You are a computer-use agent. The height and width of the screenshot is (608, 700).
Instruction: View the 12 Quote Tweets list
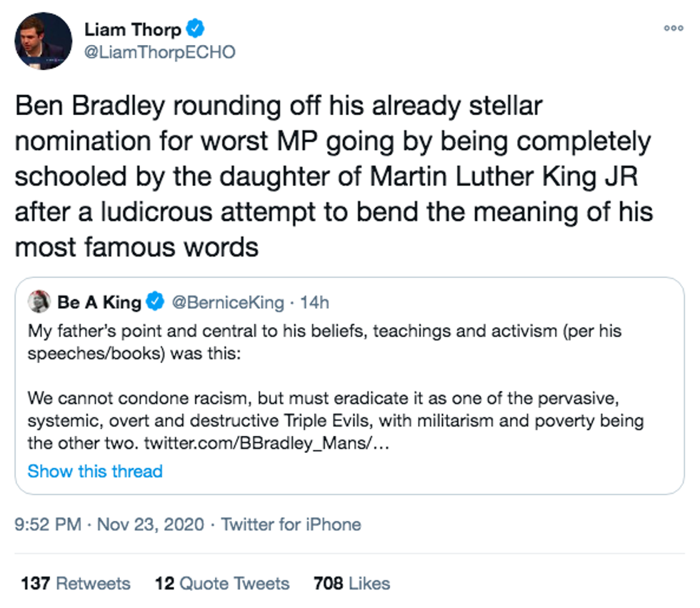pos(222,583)
